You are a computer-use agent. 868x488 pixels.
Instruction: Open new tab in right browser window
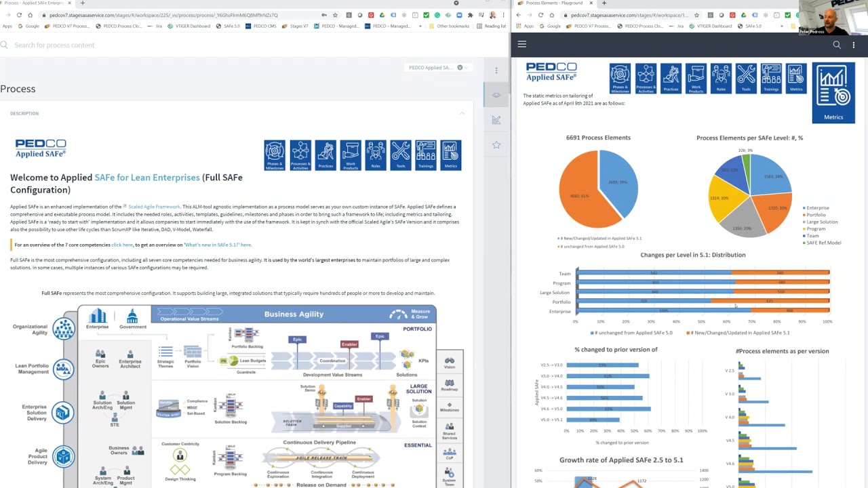604,3
